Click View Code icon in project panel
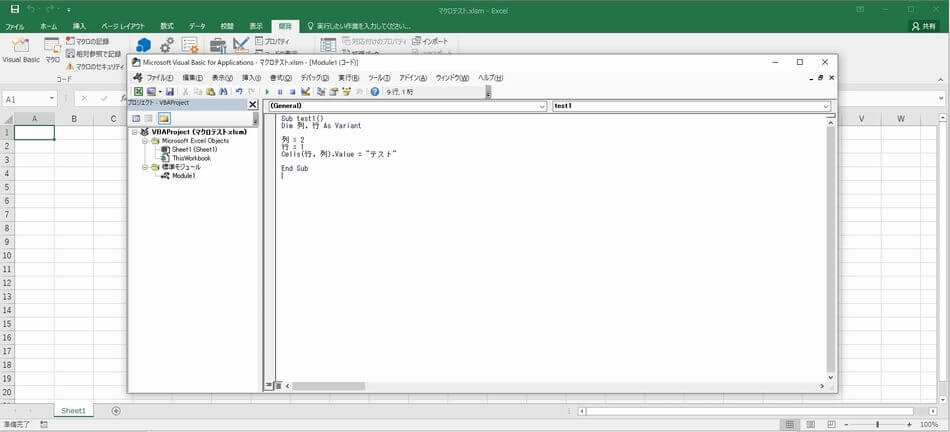The image size is (950, 432). (x=136, y=118)
